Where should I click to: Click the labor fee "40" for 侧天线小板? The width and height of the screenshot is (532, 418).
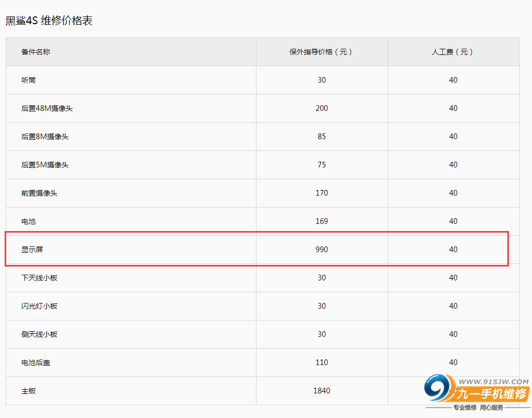tap(453, 334)
